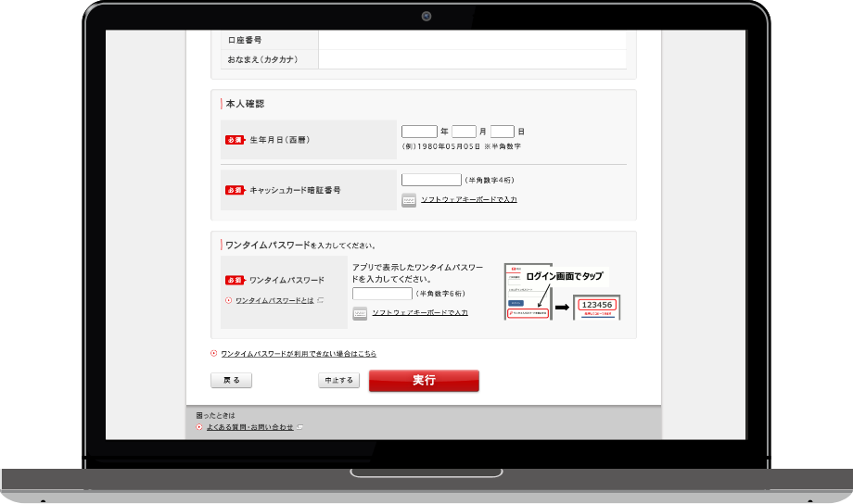Focus the one-time password 6-digit field
The image size is (853, 504).
tap(382, 294)
